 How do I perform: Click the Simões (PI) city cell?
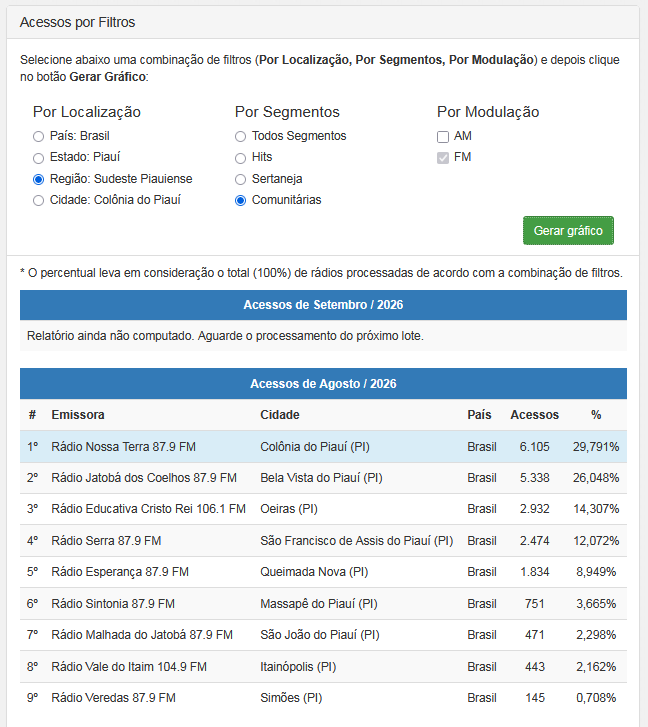click(291, 698)
